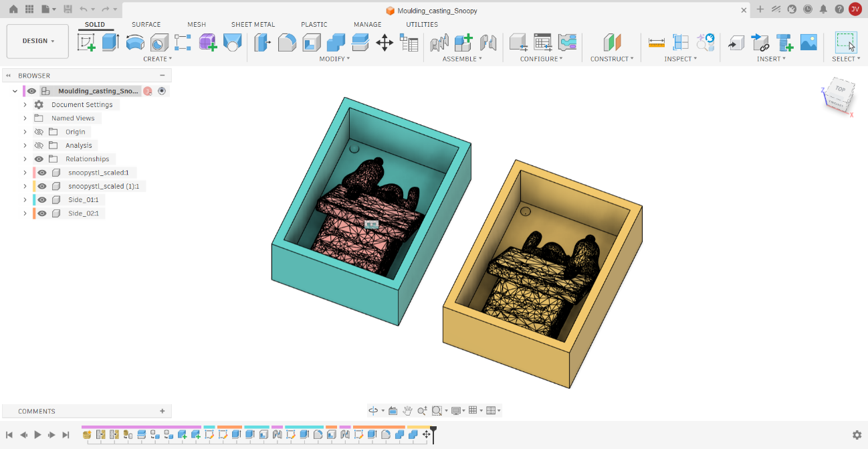The image size is (868, 449).
Task: Activate the Window Select tool
Action: [846, 42]
